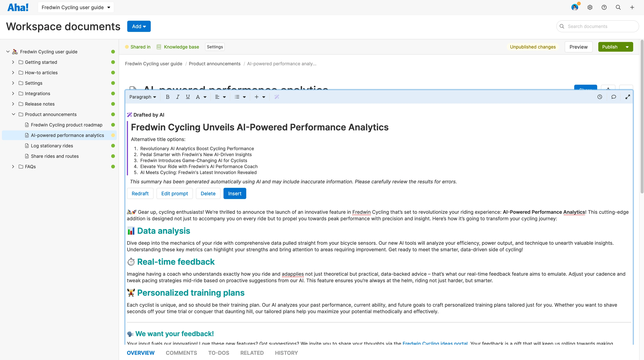
Task: Open Aha! settings gear
Action: (x=590, y=7)
